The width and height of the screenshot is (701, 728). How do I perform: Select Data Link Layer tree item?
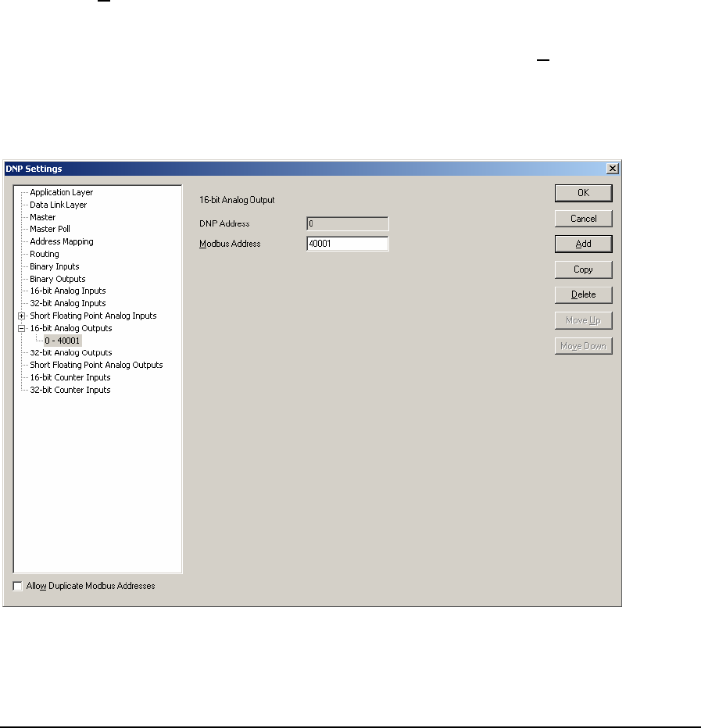click(58, 205)
